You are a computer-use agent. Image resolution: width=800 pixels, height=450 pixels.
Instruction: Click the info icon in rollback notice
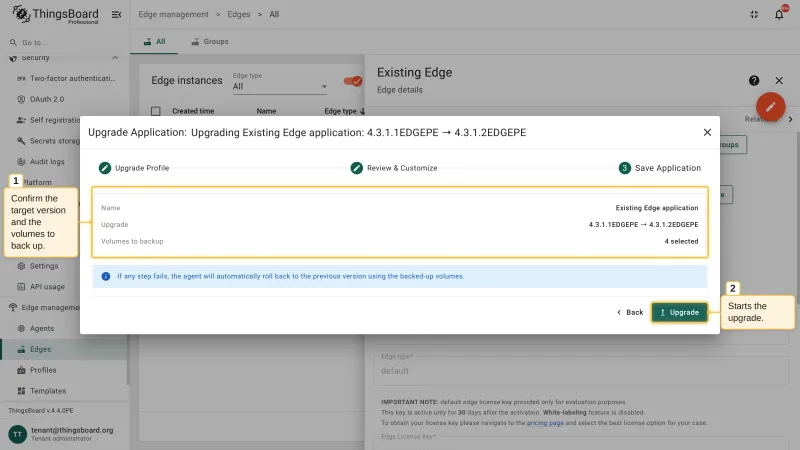106,276
